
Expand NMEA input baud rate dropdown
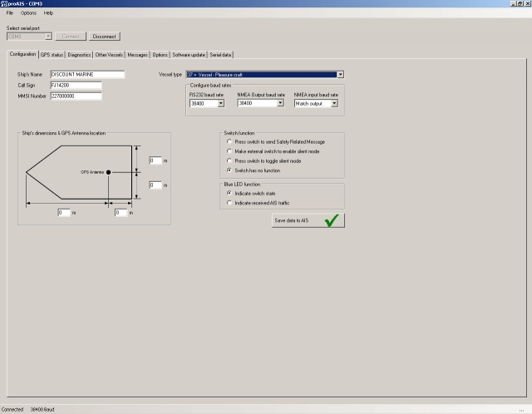[x=334, y=104]
